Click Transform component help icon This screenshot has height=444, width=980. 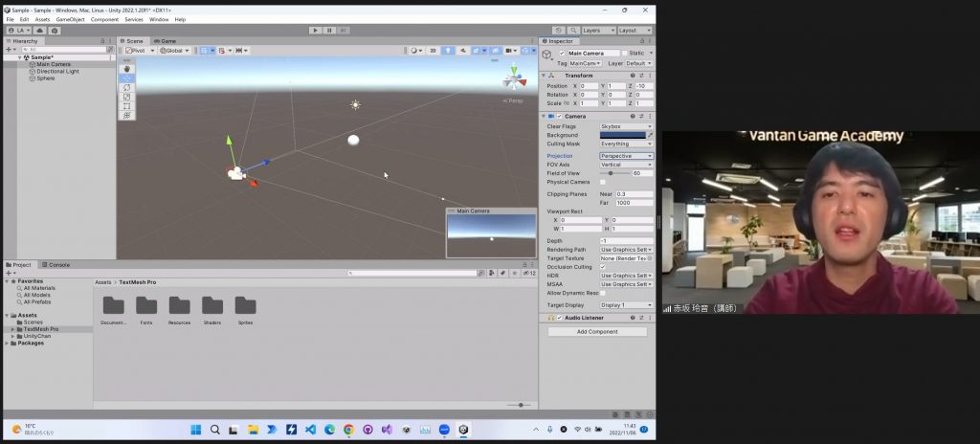633,76
